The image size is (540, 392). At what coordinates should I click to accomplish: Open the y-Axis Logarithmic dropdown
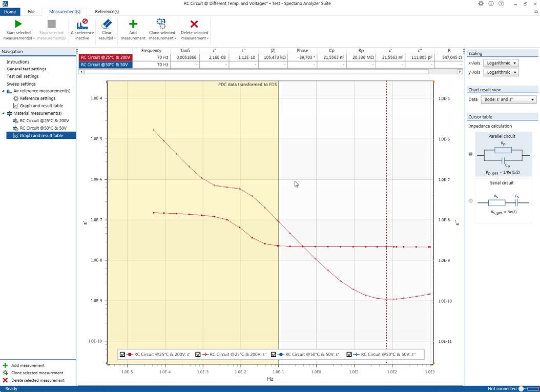point(501,73)
